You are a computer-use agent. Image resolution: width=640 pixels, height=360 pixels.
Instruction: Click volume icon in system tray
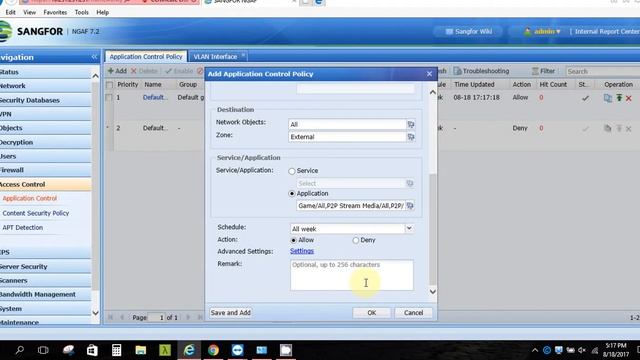tap(582, 350)
